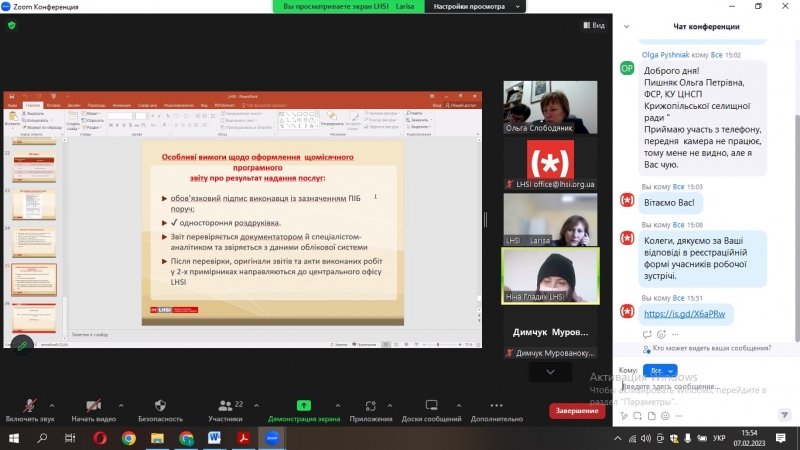Click the red Завершение button
The width and height of the screenshot is (800, 450).
coord(577,411)
